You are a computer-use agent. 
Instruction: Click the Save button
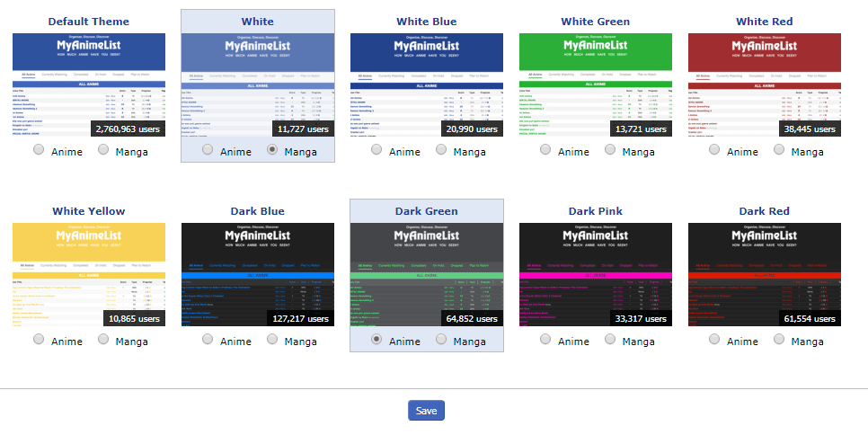(x=426, y=411)
